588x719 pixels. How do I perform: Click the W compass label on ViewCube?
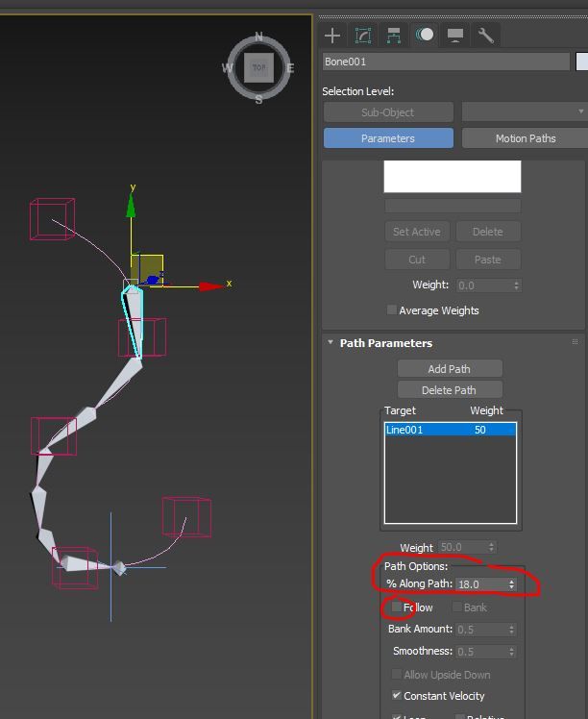228,68
